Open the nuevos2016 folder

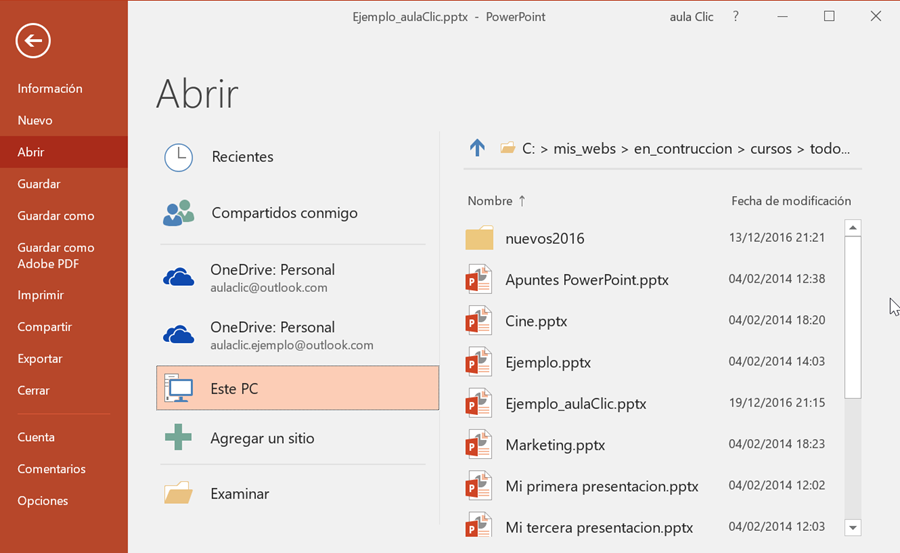tap(544, 239)
